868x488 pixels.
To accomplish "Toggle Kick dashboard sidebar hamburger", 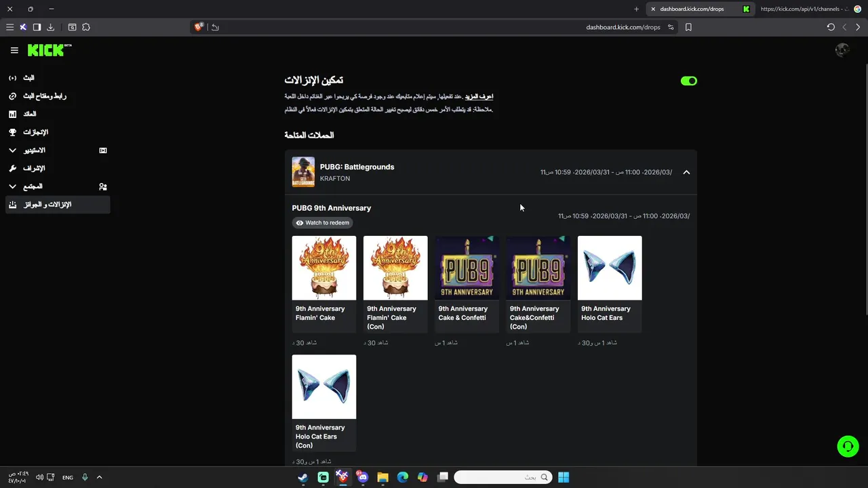I will click(14, 50).
